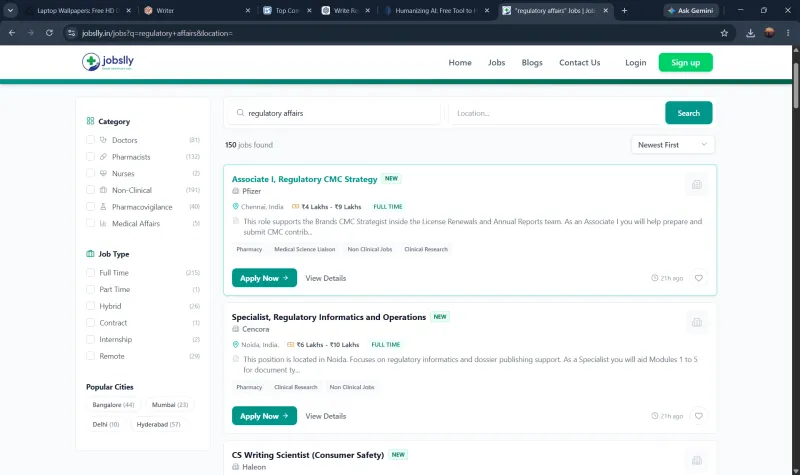Open the Chrome three-dot menu
This screenshot has height=475, width=800.
pyautogui.click(x=788, y=33)
